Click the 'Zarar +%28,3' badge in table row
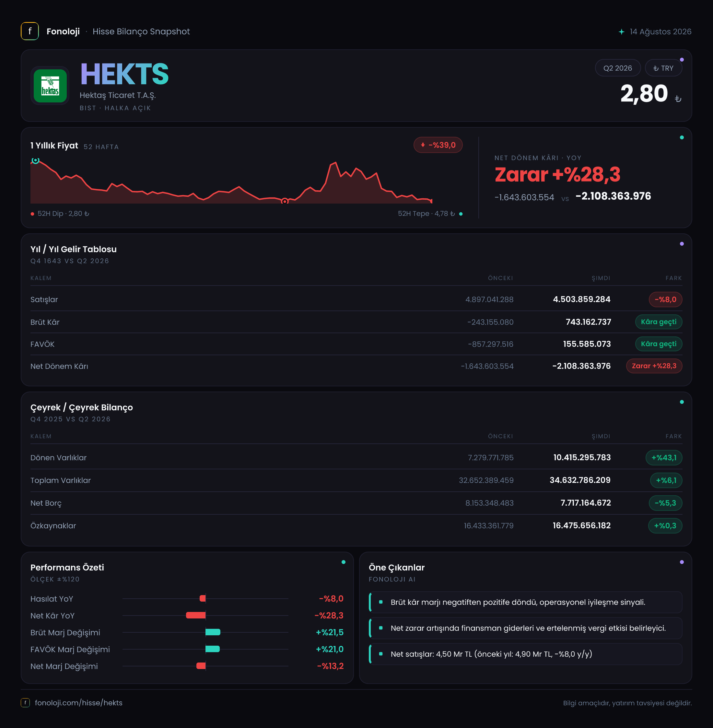The height and width of the screenshot is (728, 713). 654,366
